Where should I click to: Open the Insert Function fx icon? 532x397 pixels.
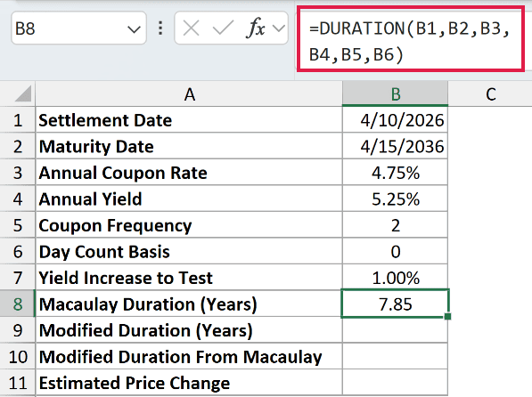(x=255, y=28)
